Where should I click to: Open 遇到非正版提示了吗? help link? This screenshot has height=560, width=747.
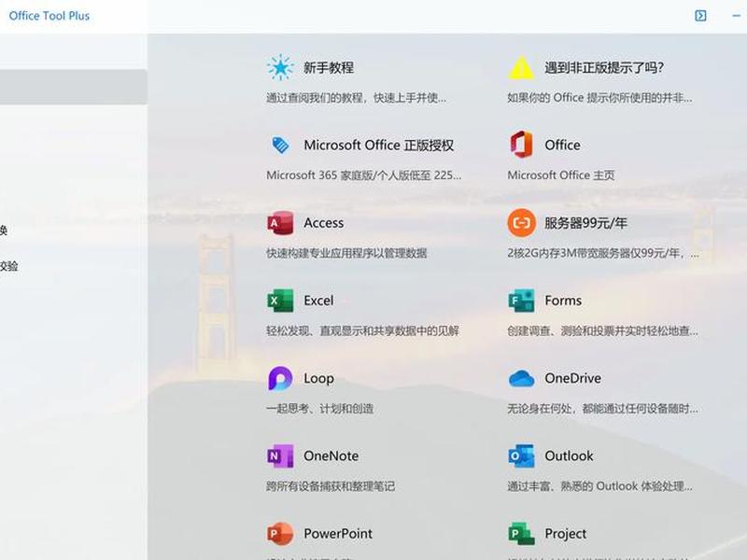pos(604,67)
